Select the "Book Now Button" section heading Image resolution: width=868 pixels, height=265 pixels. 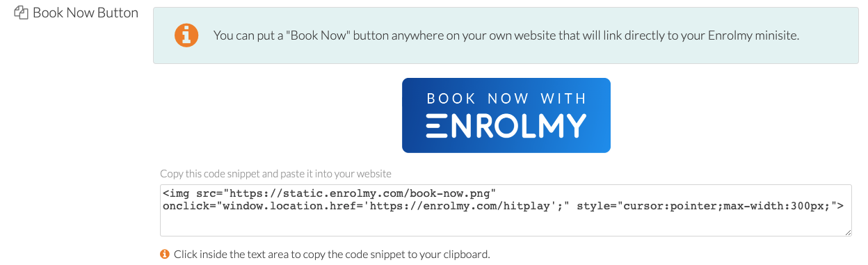[x=86, y=13]
